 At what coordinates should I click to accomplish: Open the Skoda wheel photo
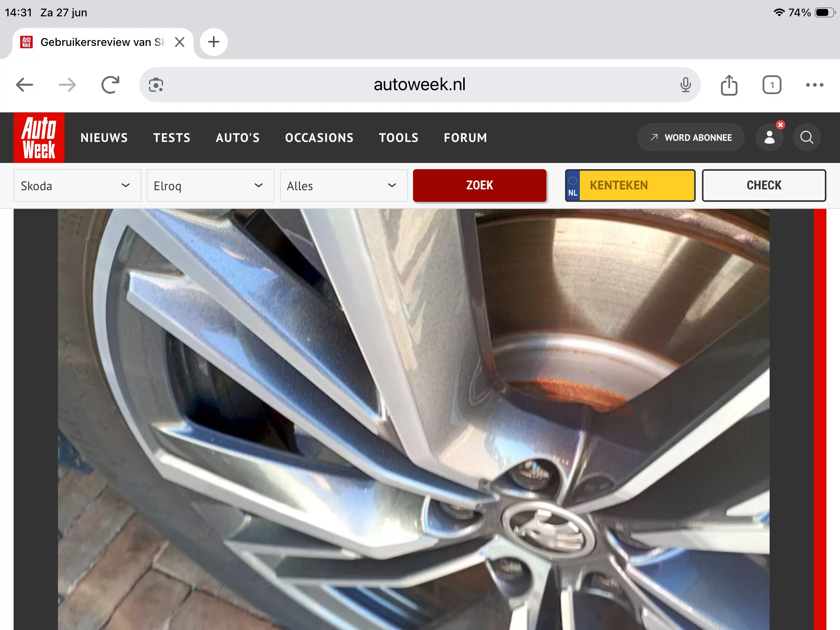(x=414, y=419)
